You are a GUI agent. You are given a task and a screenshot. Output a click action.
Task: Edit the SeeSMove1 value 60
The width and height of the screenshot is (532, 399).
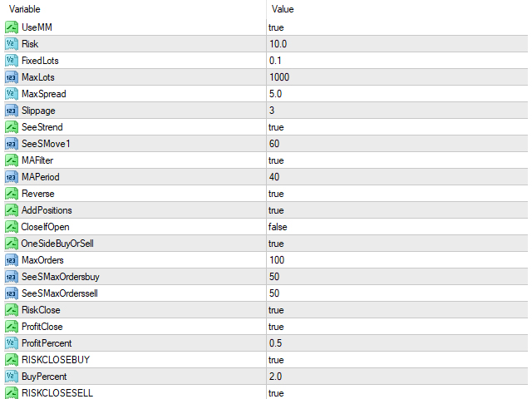pyautogui.click(x=397, y=144)
